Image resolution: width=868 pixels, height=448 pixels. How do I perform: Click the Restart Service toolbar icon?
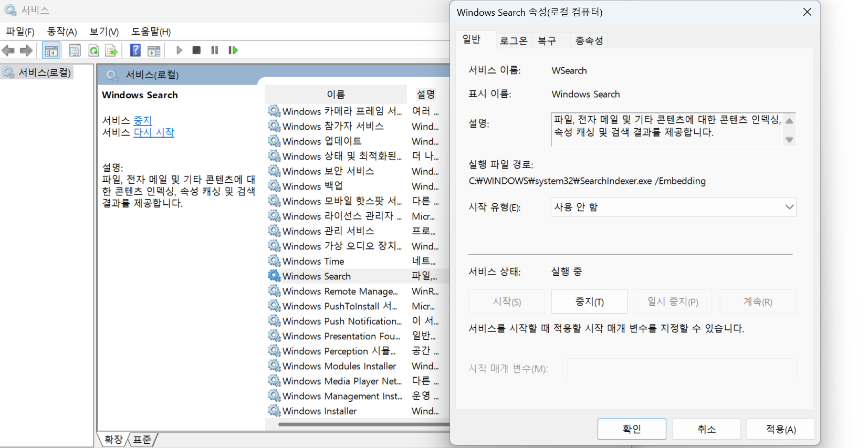(233, 50)
